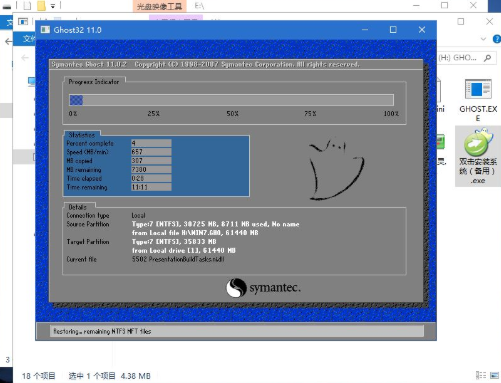
Task: Click the Current file PresentationBuildTasks text
Action: pos(178,259)
